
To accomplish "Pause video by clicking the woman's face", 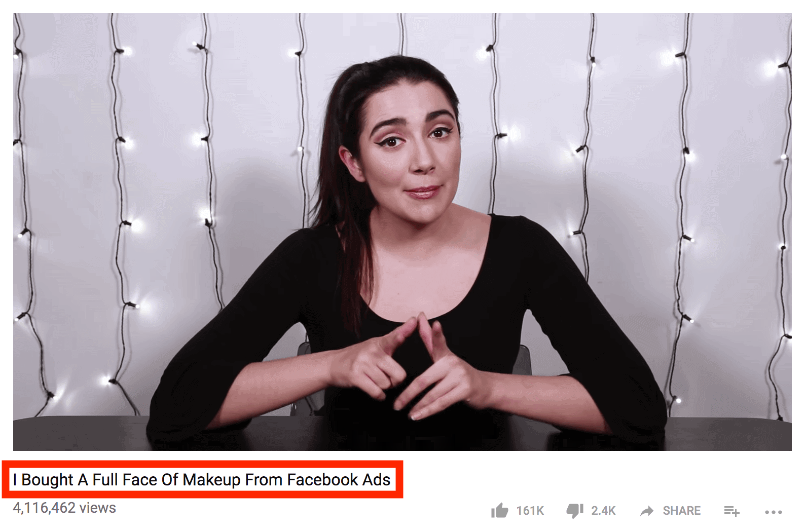I will coord(410,147).
